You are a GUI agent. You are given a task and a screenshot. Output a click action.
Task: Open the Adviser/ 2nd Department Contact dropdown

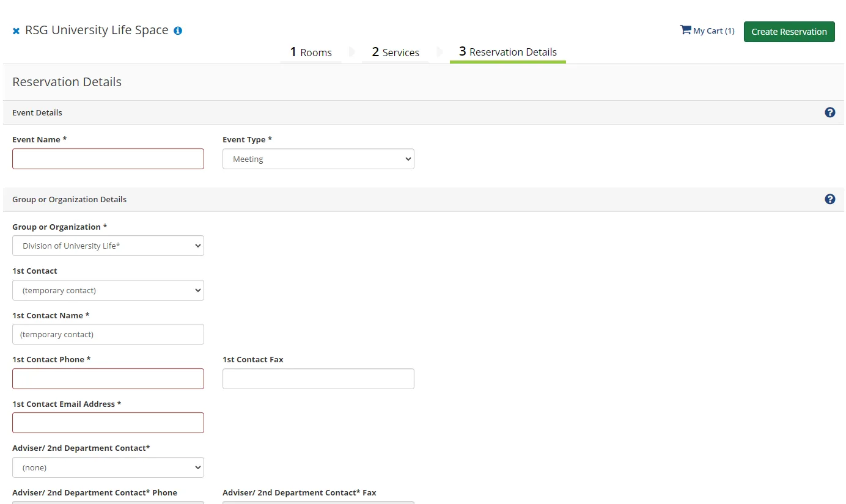point(108,467)
